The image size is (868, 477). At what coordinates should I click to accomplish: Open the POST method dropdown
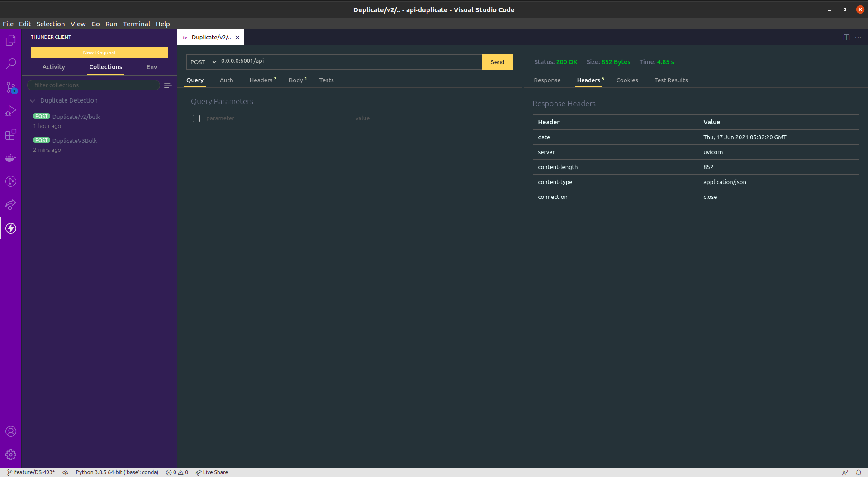point(203,62)
